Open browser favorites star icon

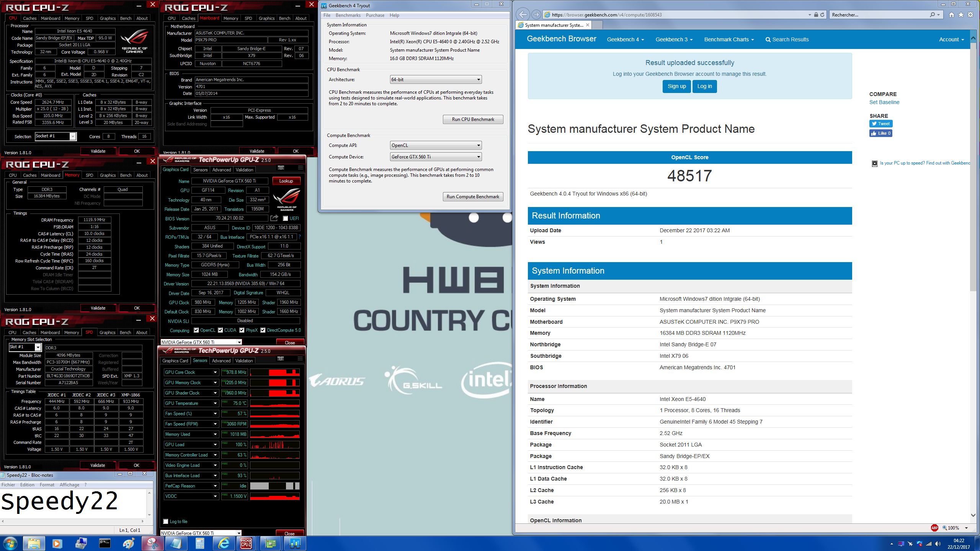click(961, 15)
